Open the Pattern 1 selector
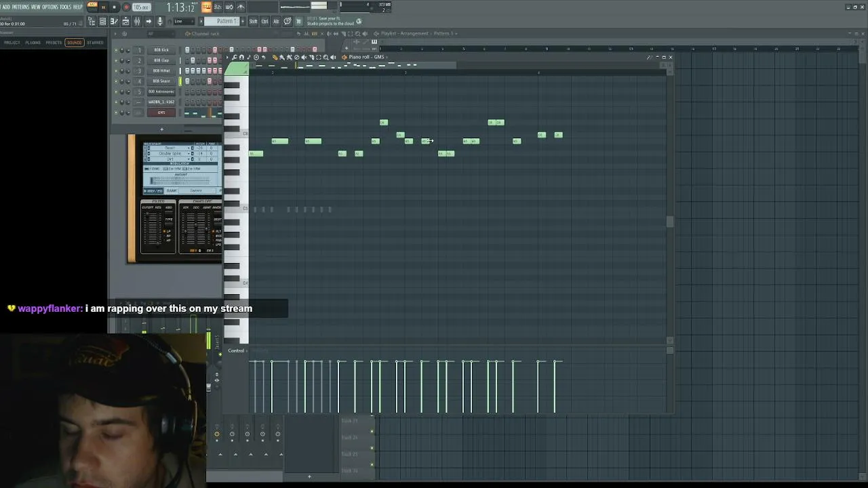Viewport: 868px width, 488px height. [223, 22]
